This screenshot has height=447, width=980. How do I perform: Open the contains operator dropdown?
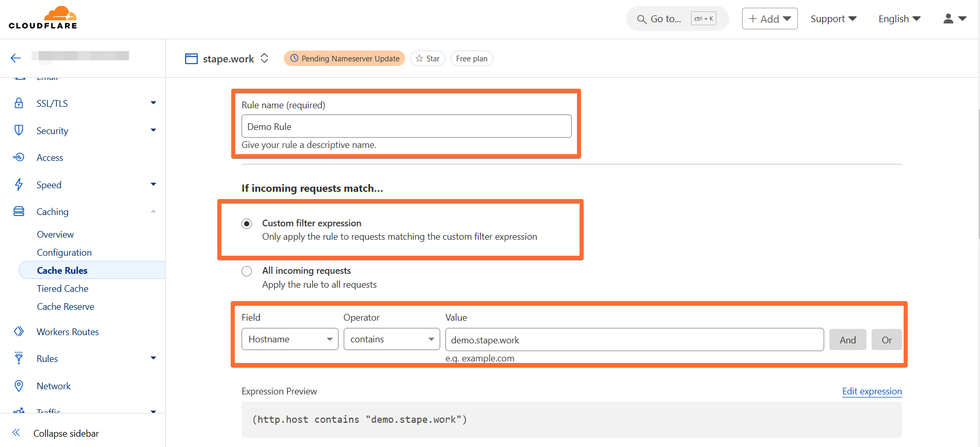pyautogui.click(x=392, y=339)
